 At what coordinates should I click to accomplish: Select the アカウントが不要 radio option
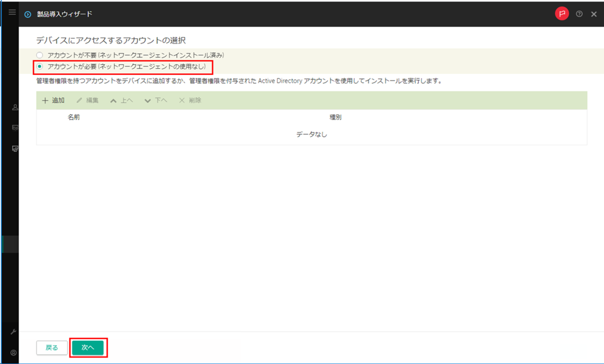click(x=39, y=55)
